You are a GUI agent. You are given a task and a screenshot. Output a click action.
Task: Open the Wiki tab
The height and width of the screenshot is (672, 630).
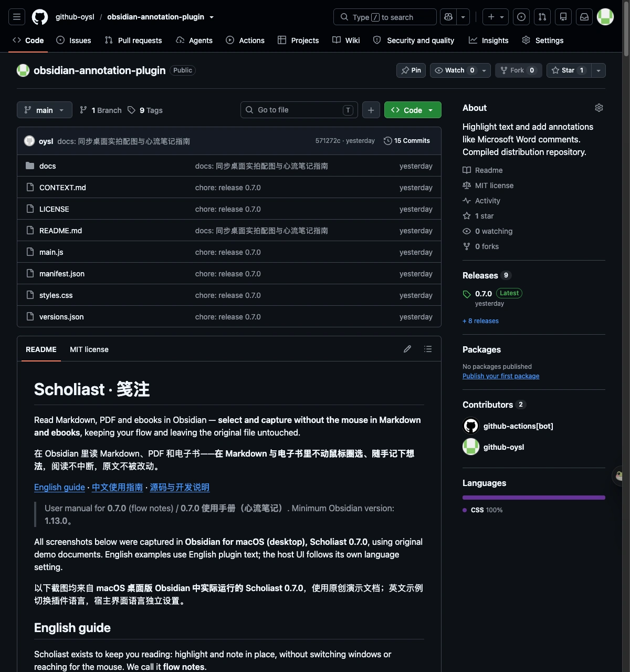pyautogui.click(x=346, y=40)
